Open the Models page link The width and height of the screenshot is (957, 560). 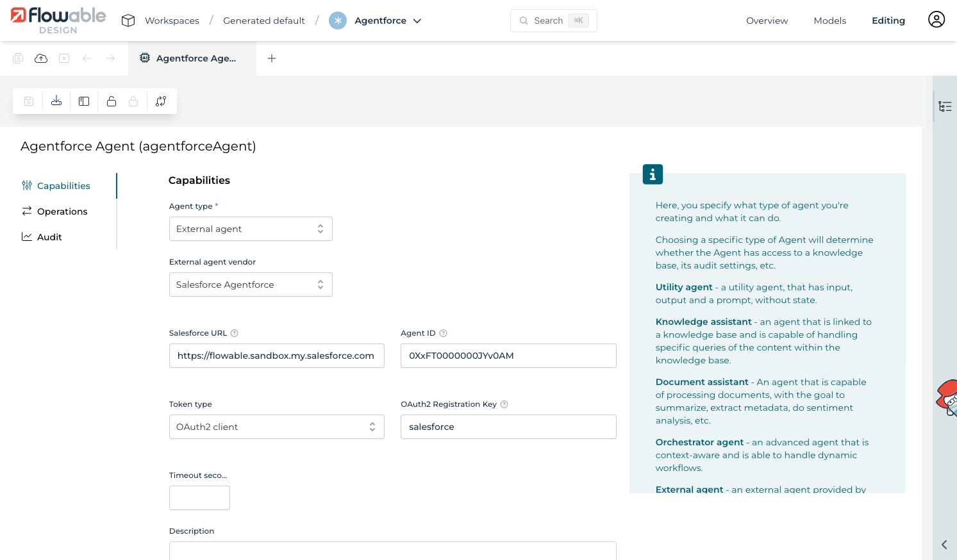pos(829,21)
